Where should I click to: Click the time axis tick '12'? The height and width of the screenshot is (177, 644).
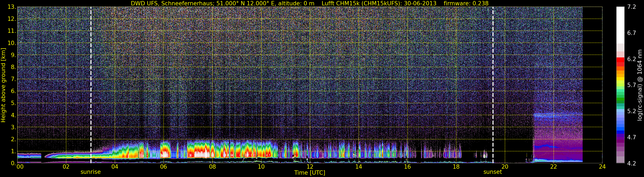click(310, 167)
